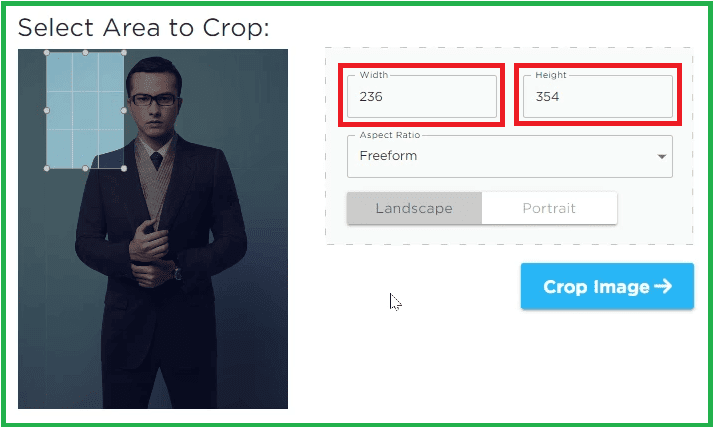This screenshot has height=427, width=713.
Task: Click the arrow on Crop Image button
Action: point(663,286)
